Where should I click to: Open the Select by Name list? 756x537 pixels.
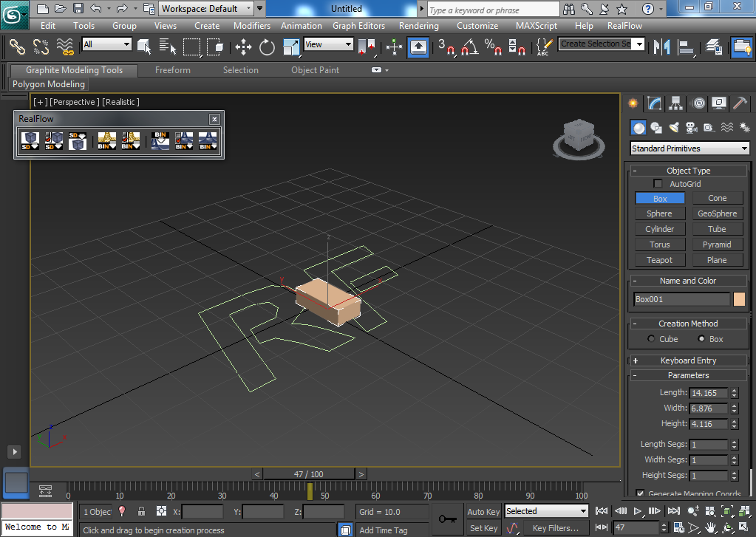tap(167, 47)
